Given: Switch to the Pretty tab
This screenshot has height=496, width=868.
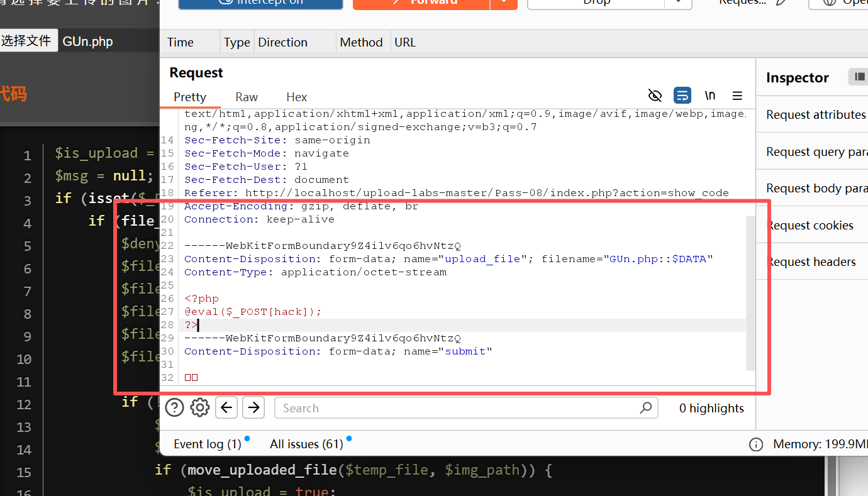Looking at the screenshot, I should click(x=190, y=97).
